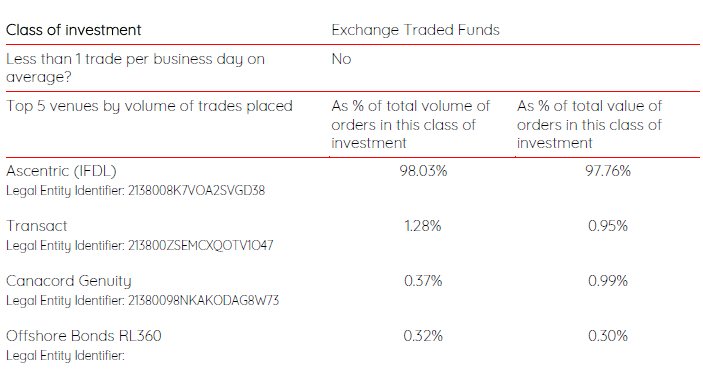Click Canacord Legal Entity Identifier 21380098NKAKODAG8W73
Screen dimensions: 703x384
click(x=143, y=300)
